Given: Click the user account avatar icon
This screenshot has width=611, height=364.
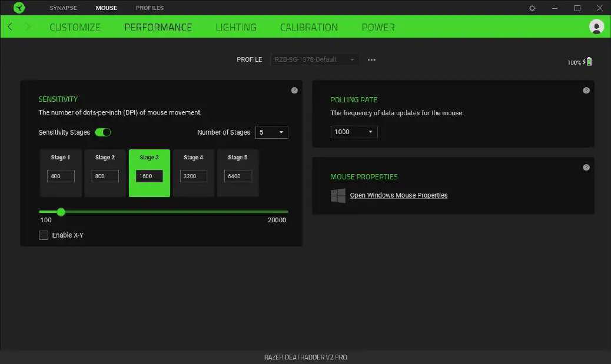Looking at the screenshot, I should tap(596, 26).
